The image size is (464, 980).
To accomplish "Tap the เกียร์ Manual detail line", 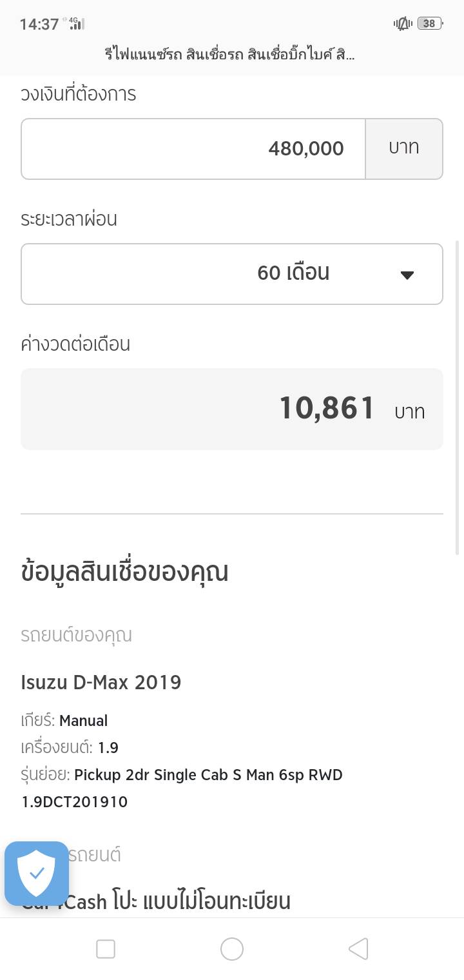I will coord(64,720).
